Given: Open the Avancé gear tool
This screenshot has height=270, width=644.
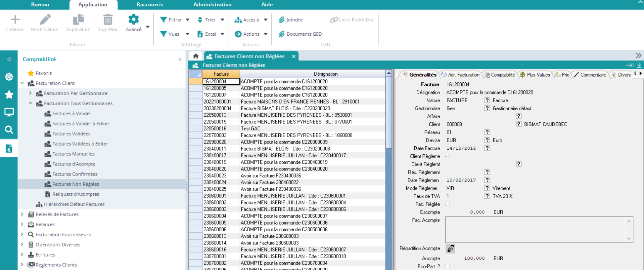Looking at the screenshot, I should [x=133, y=20].
